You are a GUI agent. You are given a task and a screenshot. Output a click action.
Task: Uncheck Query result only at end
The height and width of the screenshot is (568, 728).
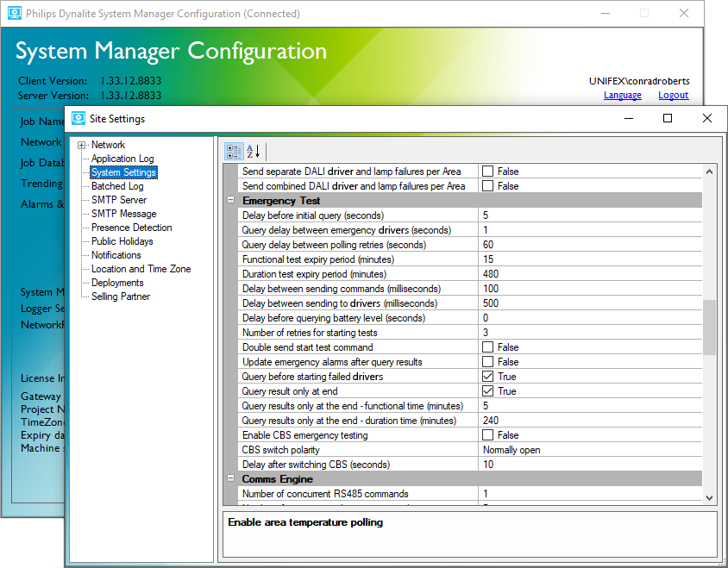488,390
